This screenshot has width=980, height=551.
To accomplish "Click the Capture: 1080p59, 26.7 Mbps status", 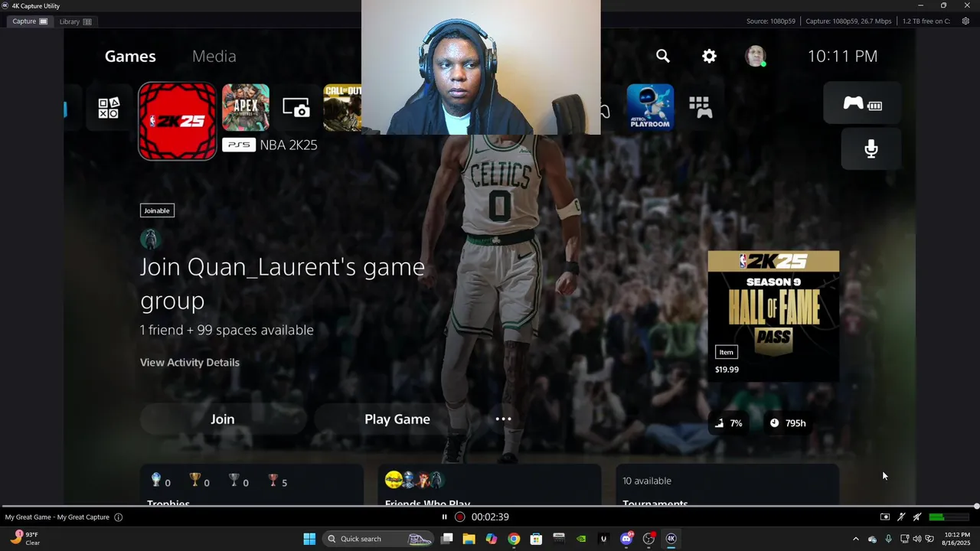I will [x=848, y=21].
